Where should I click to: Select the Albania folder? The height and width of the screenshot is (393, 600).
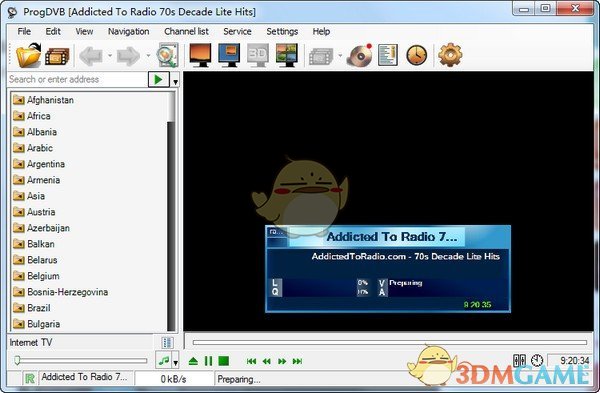[x=34, y=132]
